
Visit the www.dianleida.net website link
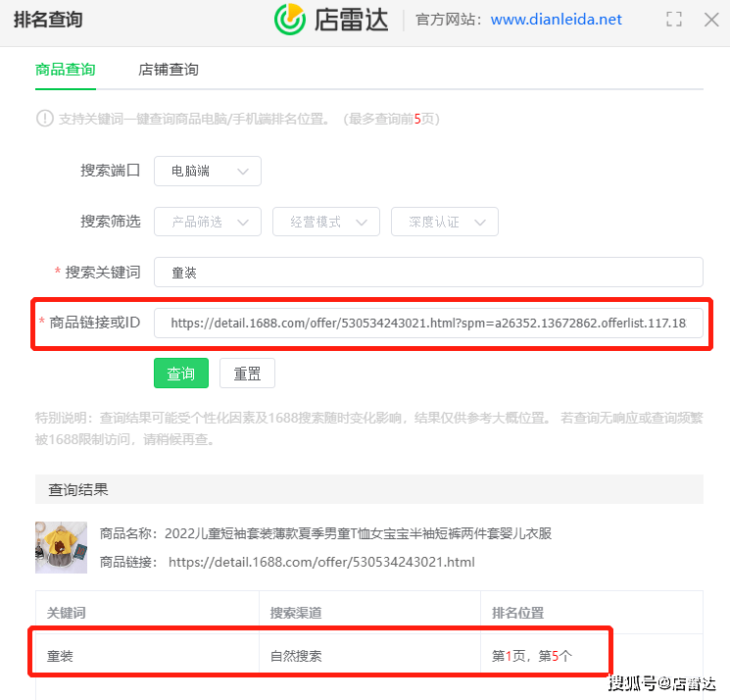[x=556, y=20]
